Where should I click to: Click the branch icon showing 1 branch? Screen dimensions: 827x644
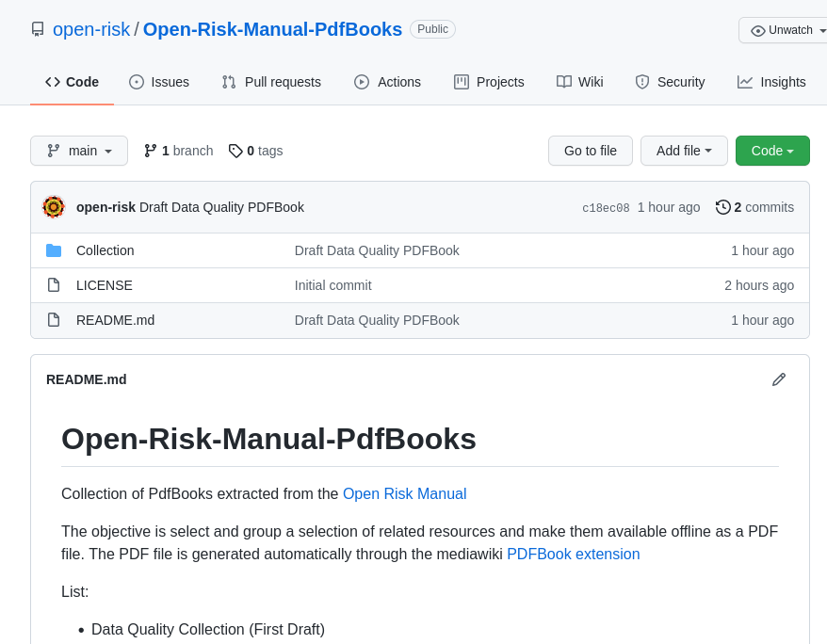151,151
